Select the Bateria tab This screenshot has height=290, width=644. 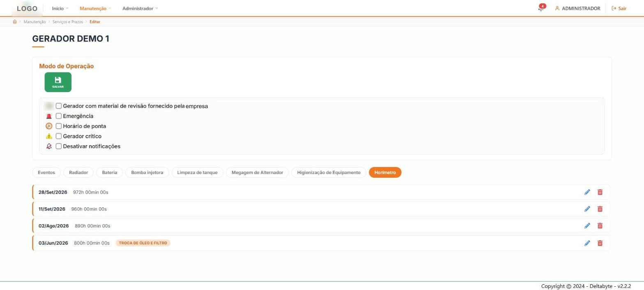110,172
